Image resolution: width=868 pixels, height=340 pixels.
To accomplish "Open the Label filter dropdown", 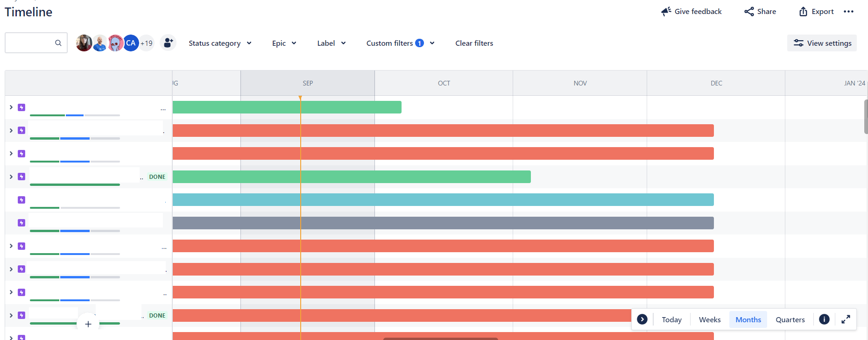I will pos(332,43).
